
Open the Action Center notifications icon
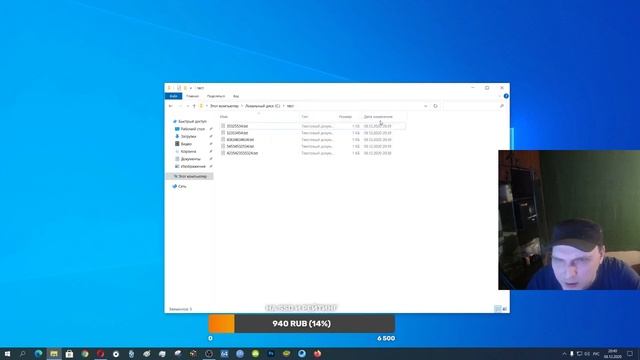pos(630,354)
